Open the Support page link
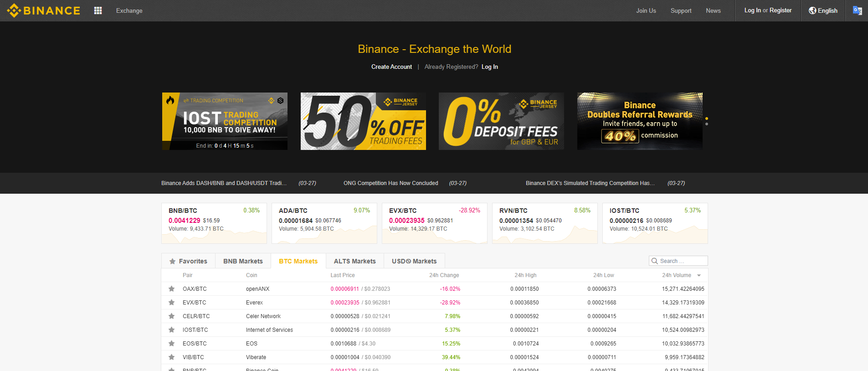The width and height of the screenshot is (868, 371). coord(681,10)
